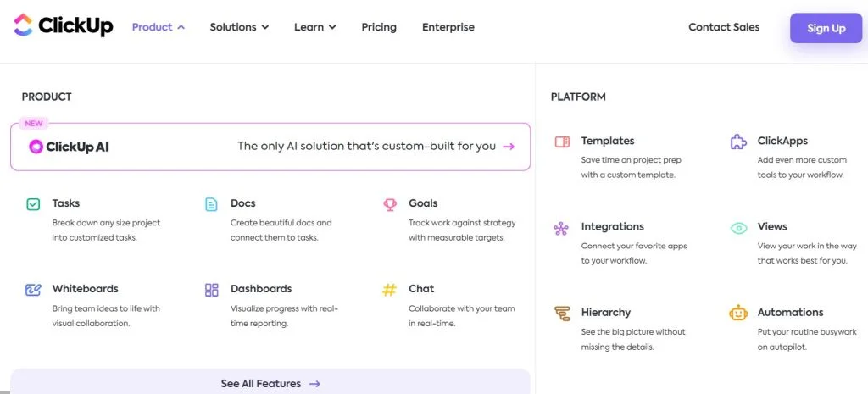Open the Enterprise menu item
This screenshot has width=868, height=394.
(x=448, y=27)
